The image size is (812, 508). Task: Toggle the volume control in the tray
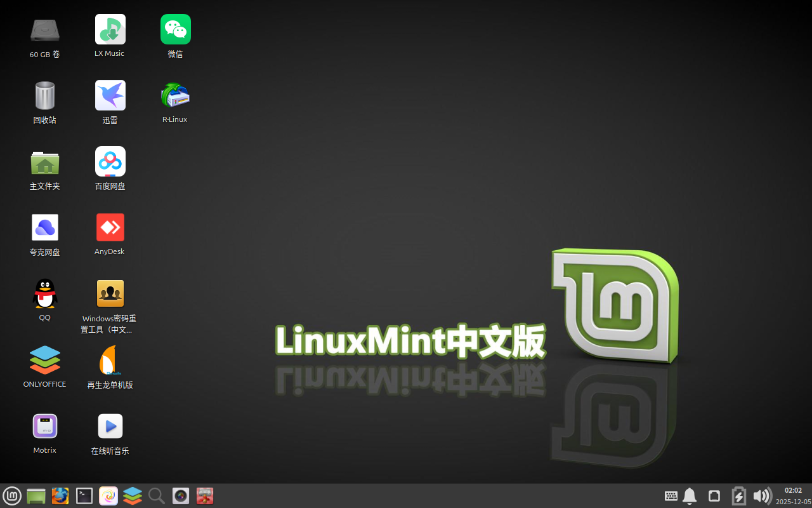(x=762, y=496)
